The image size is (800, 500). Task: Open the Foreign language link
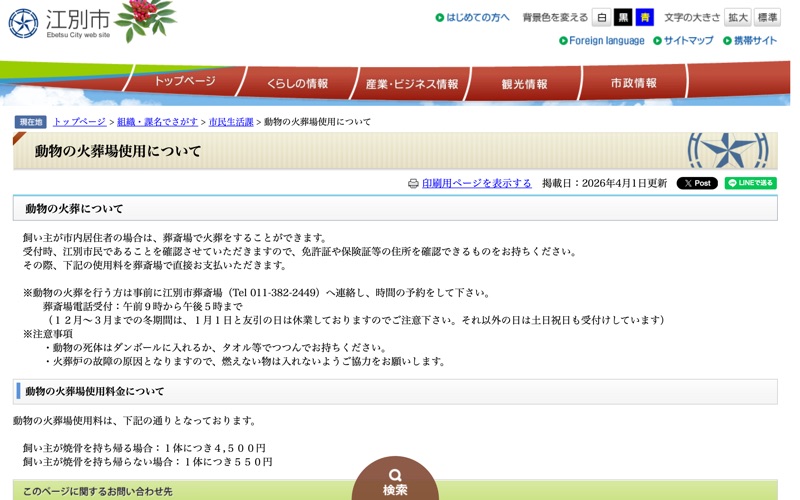point(607,41)
